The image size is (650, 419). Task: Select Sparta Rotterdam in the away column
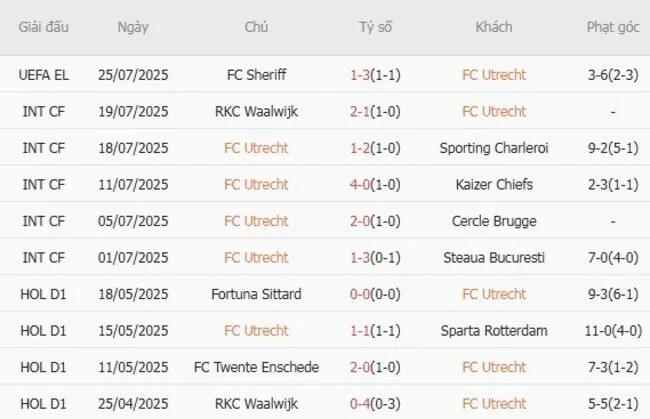pos(494,331)
